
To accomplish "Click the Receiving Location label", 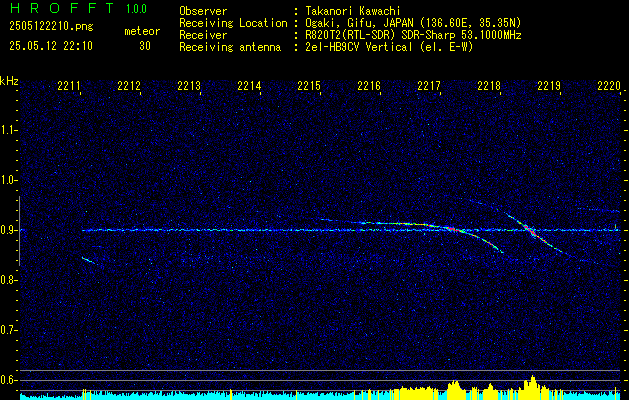I will (233, 23).
